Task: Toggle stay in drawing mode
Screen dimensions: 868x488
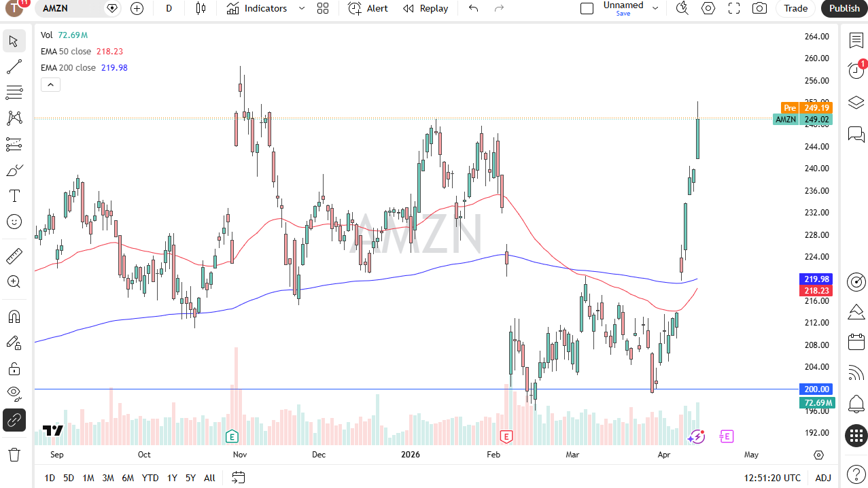Action: tap(14, 343)
